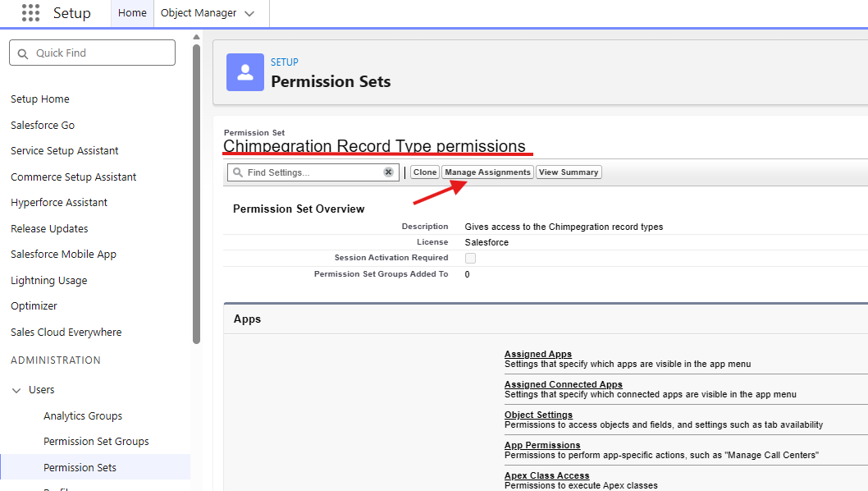This screenshot has height=491, width=868.
Task: Click the Permission Sets user icon
Action: click(x=245, y=72)
